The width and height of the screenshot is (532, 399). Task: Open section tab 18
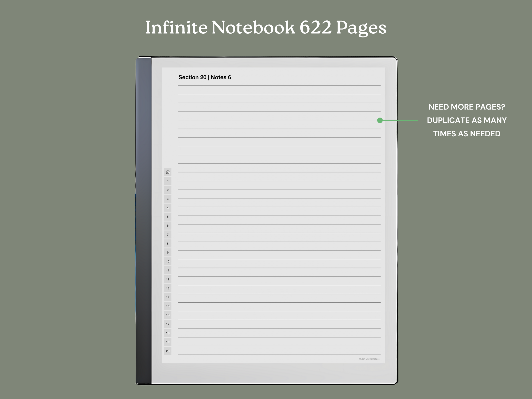click(x=168, y=333)
